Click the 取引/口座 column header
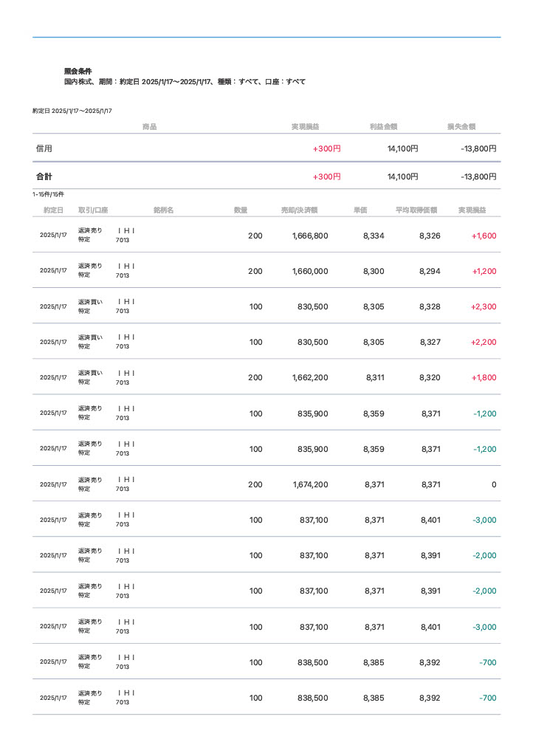The height and width of the screenshot is (756, 533). point(93,210)
